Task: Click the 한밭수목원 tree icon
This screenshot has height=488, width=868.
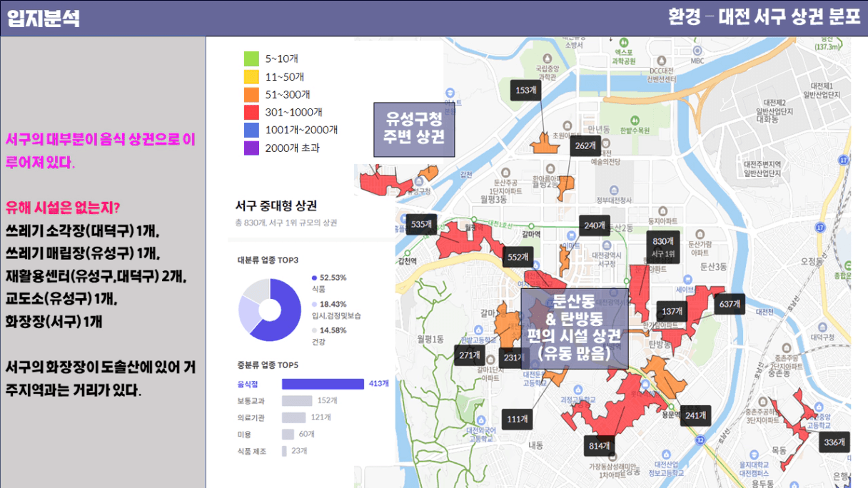Action: pyautogui.click(x=635, y=119)
